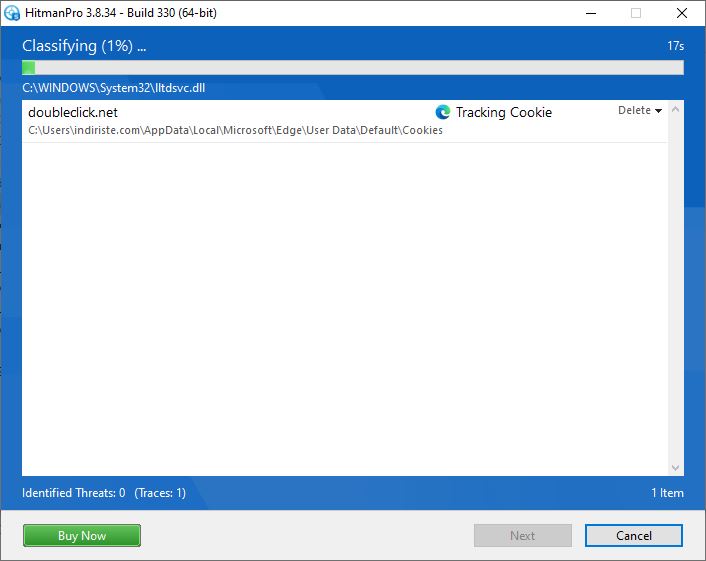Click the Edge browser icon beside Tracking Cookie
Image resolution: width=706 pixels, height=561 pixels.
click(x=443, y=112)
